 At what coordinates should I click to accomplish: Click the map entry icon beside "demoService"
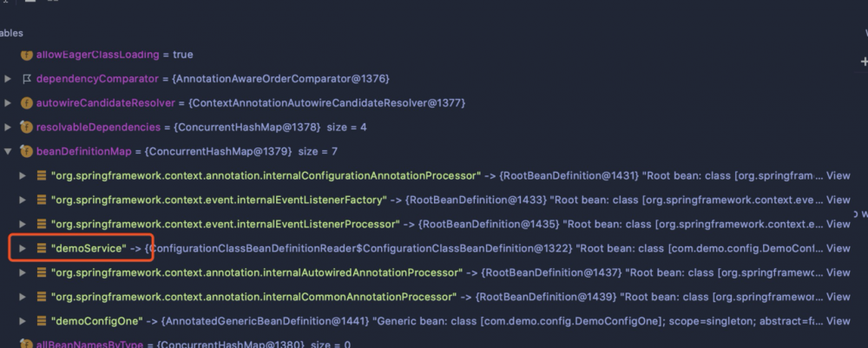coord(41,248)
